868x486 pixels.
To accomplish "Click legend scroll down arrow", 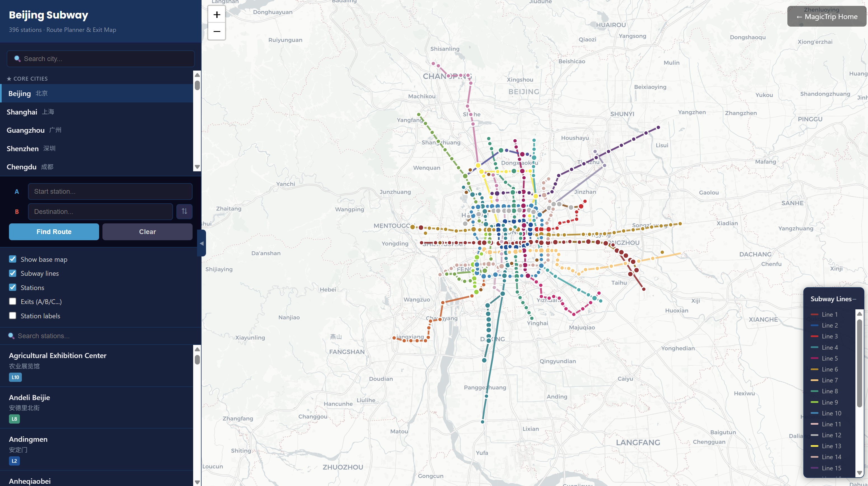I will pos(860,473).
